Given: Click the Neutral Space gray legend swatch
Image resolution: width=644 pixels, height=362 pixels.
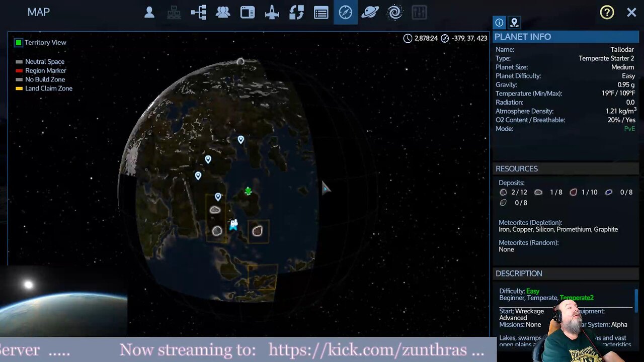Looking at the screenshot, I should 19,62.
